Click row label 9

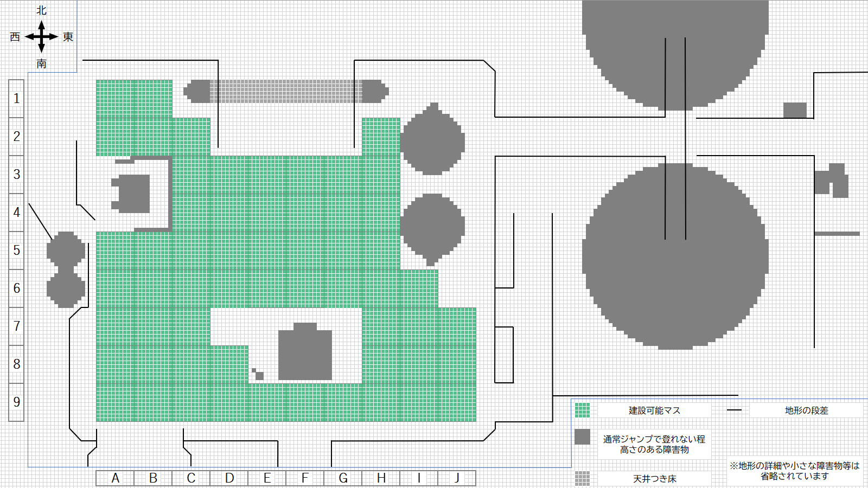(16, 402)
